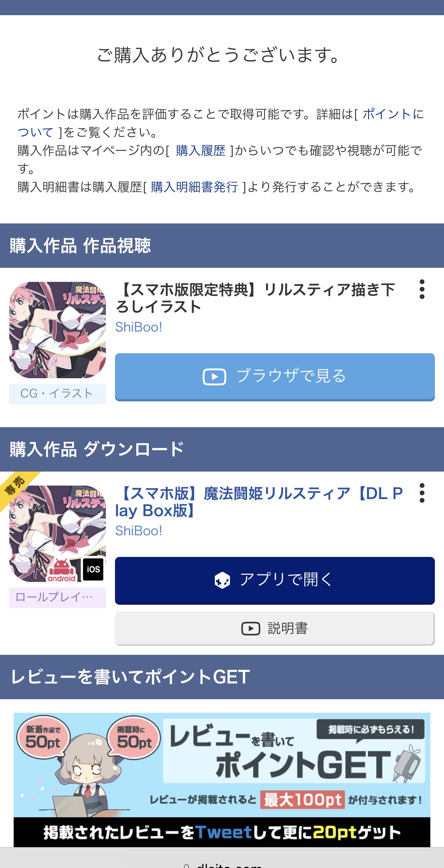Open the CG illustration bonus thumbnail

57,330
